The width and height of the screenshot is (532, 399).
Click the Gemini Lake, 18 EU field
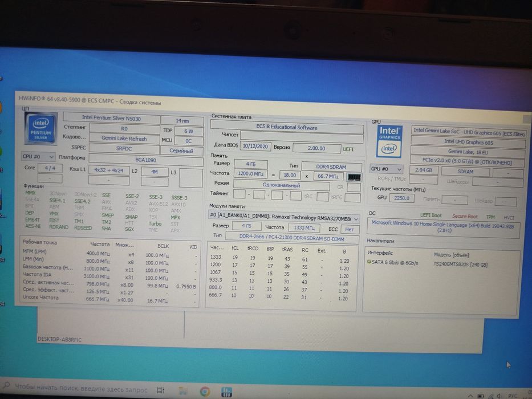(x=468, y=152)
